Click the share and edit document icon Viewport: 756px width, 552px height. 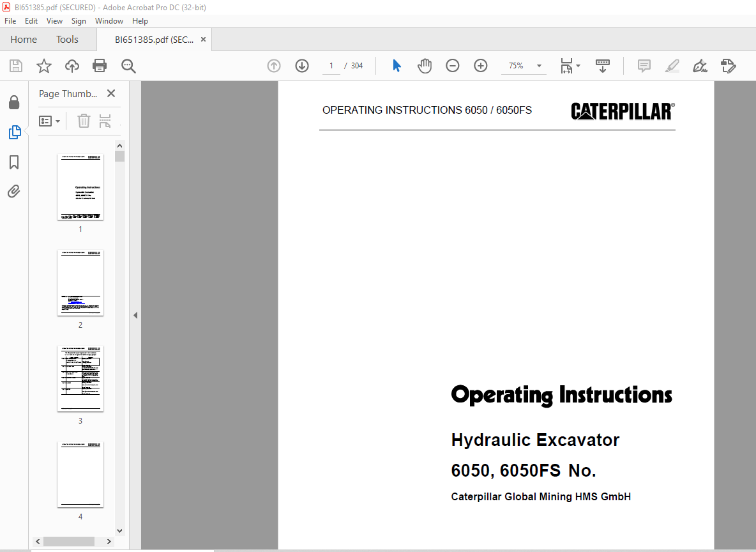coord(728,66)
